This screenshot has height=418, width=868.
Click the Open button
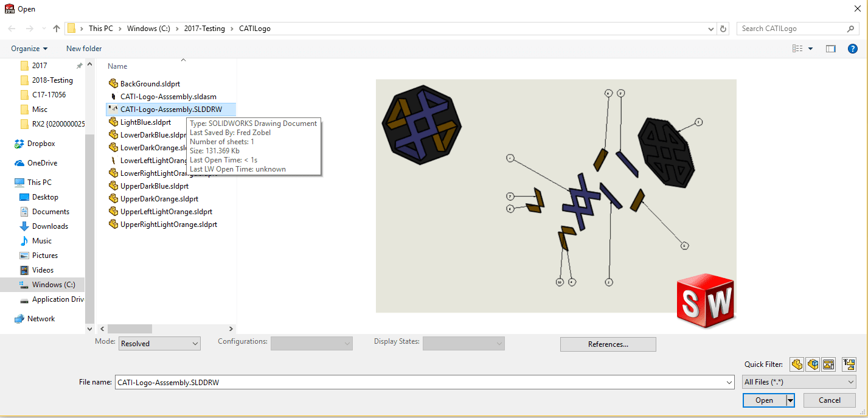click(764, 400)
